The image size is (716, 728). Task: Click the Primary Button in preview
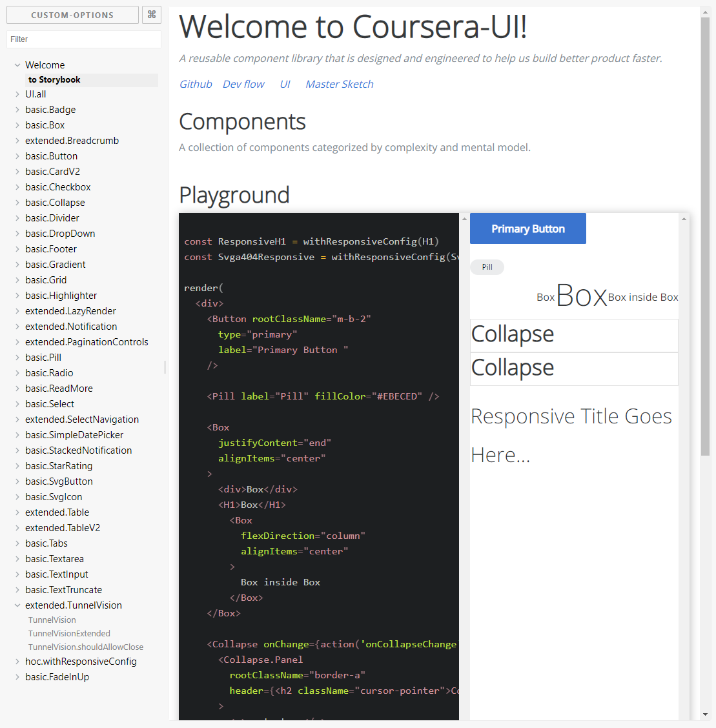pos(528,228)
